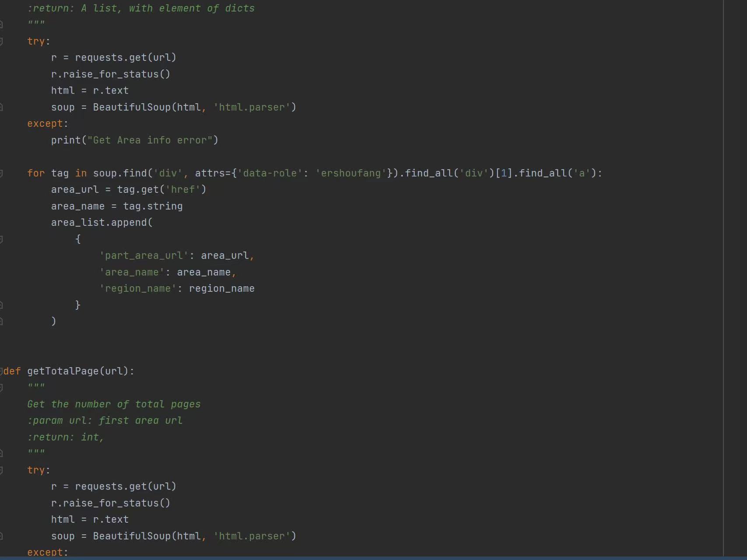
Task: Place cursor on "area_url = tag.get('href')"
Action: point(128,189)
